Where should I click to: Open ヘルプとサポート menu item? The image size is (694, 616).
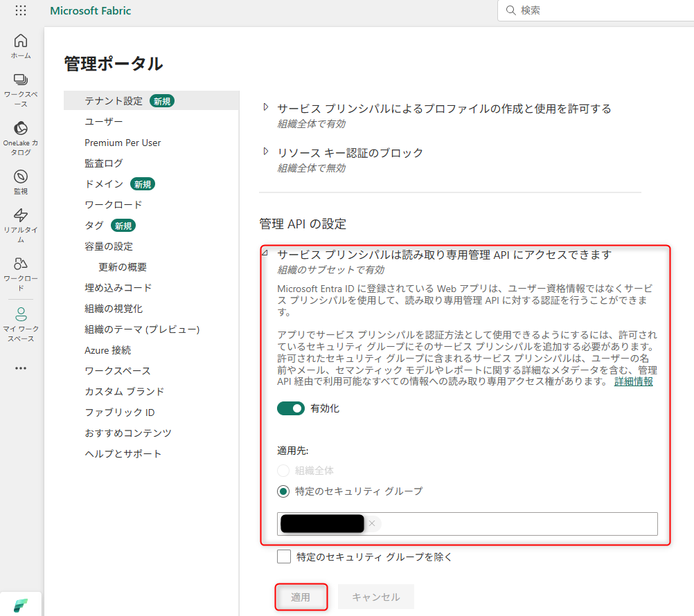[123, 454]
